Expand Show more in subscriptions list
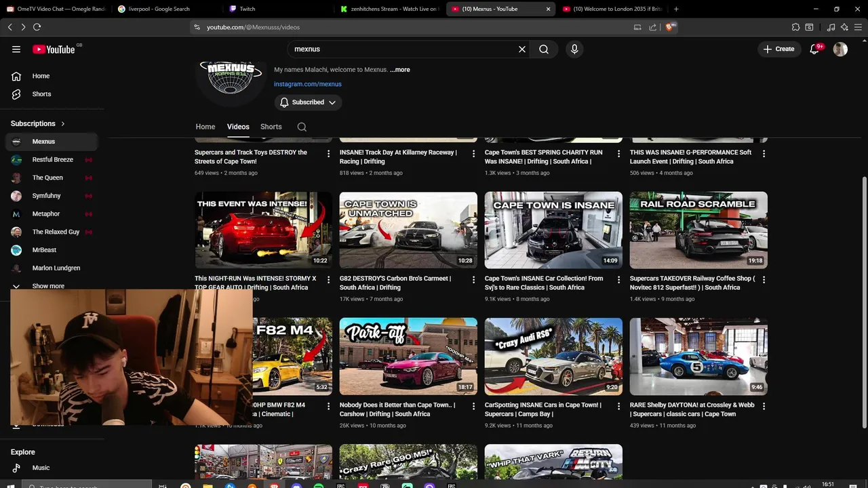The height and width of the screenshot is (488, 868). tap(48, 286)
